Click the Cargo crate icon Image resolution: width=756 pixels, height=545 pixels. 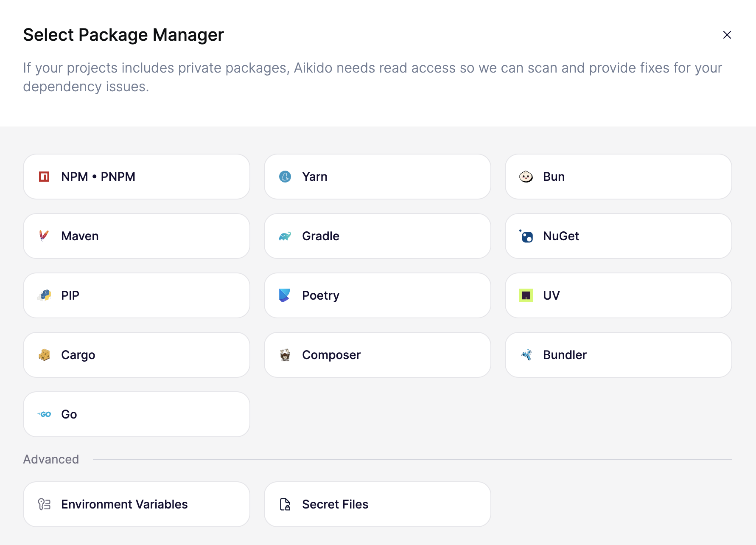pos(44,355)
